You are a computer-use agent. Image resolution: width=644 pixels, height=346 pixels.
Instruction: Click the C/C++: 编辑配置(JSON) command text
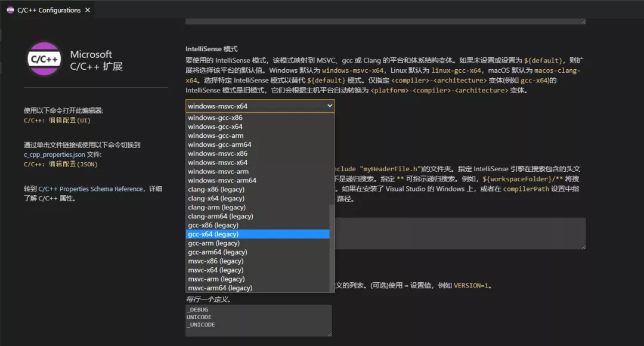[x=61, y=165]
